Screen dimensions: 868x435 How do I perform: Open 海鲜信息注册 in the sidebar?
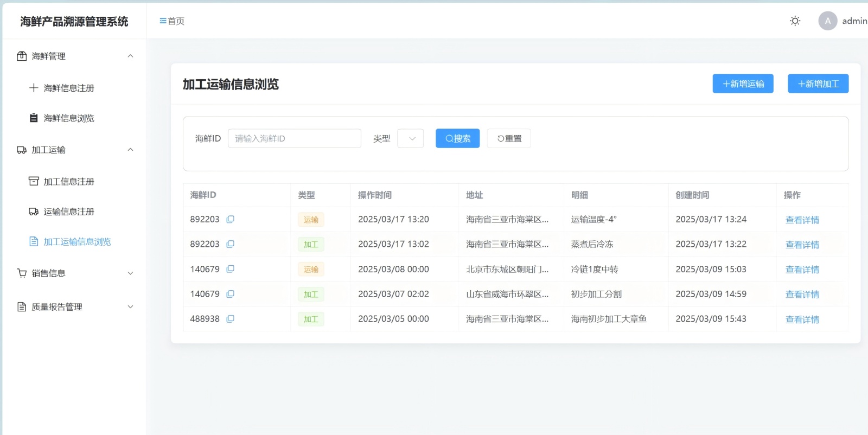click(69, 88)
